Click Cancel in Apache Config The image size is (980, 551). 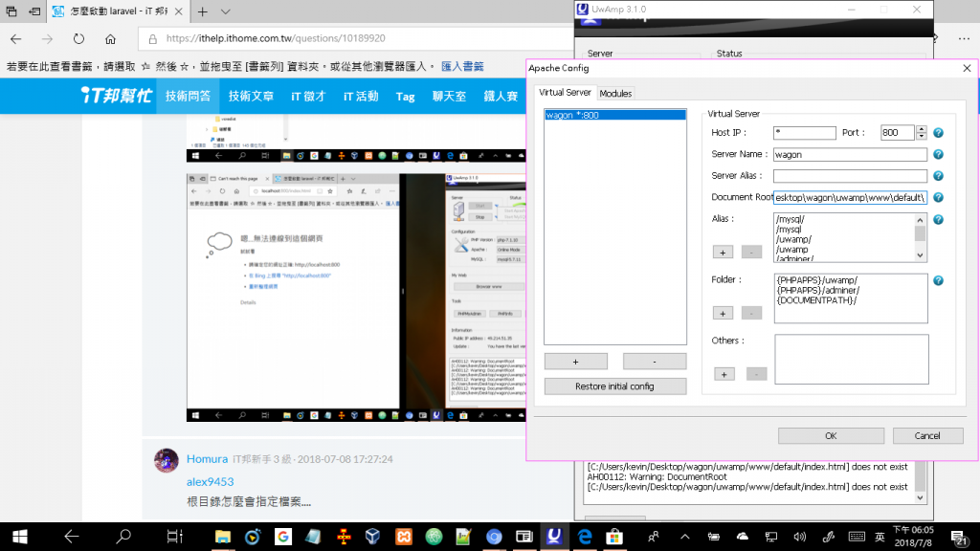coord(927,435)
